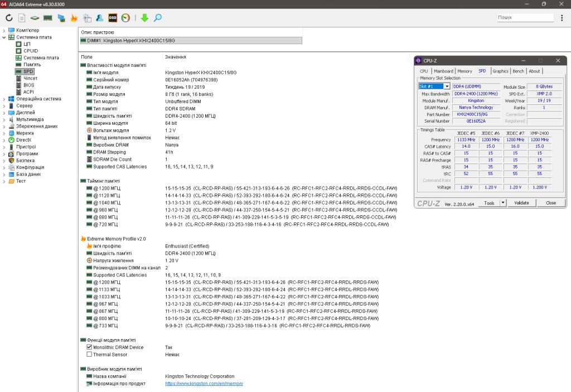Screen dimensions: 571x392
Task: Collapse the Системна плата tree node
Action: [4, 37]
